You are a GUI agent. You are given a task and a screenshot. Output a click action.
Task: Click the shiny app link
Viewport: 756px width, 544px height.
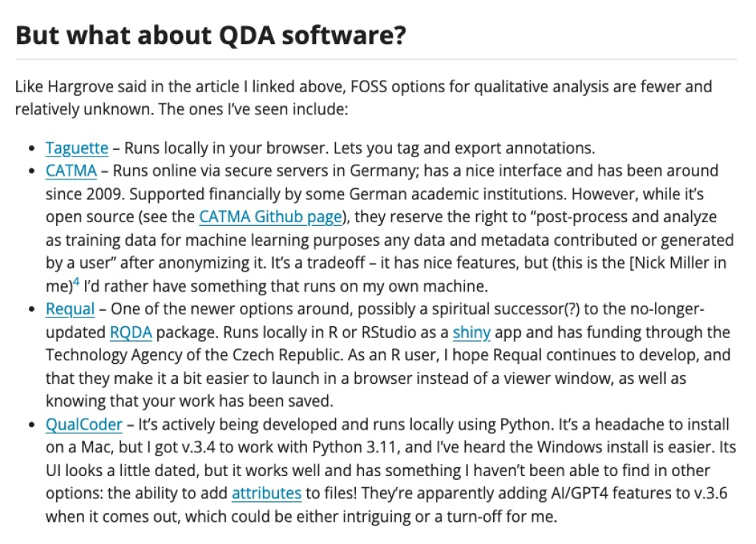pyautogui.click(x=471, y=332)
